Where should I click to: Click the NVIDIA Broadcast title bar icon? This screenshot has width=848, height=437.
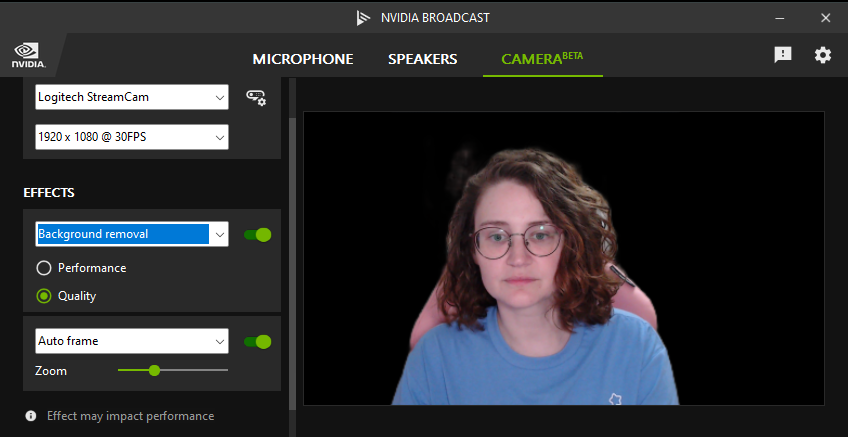363,18
